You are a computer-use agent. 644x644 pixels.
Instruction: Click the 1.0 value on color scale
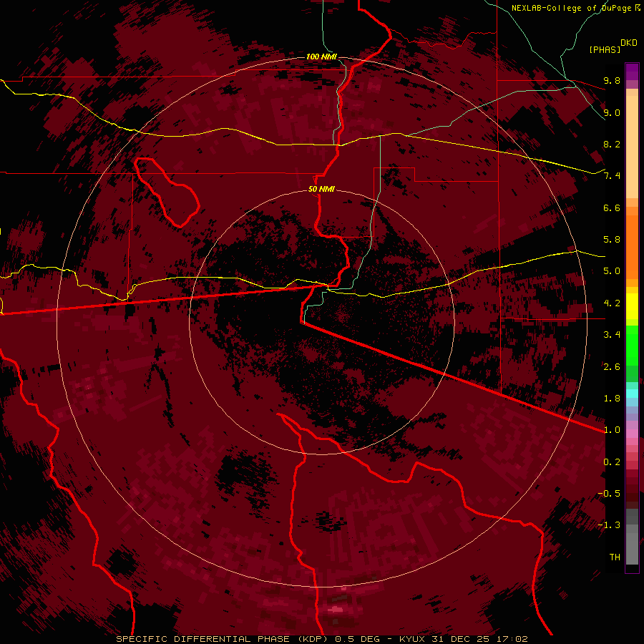coord(612,430)
